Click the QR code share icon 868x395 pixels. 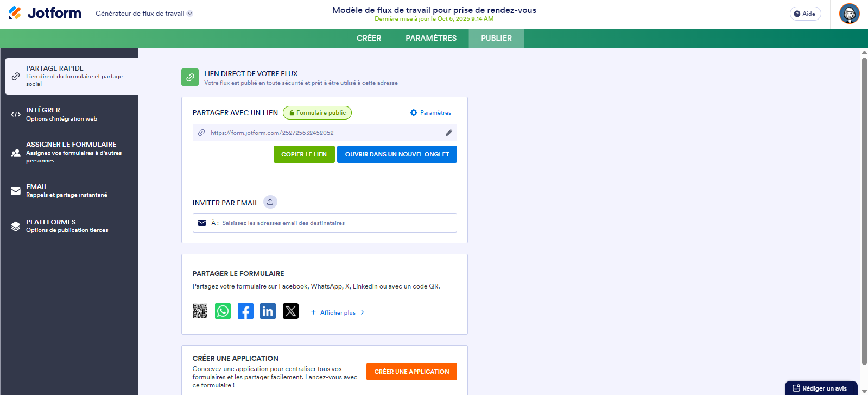click(200, 311)
